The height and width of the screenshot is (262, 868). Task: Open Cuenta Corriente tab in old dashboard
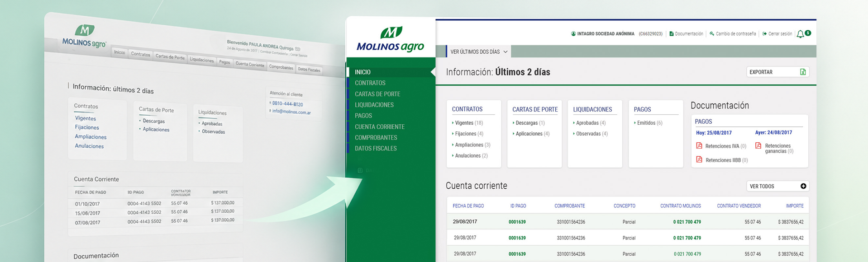point(250,65)
